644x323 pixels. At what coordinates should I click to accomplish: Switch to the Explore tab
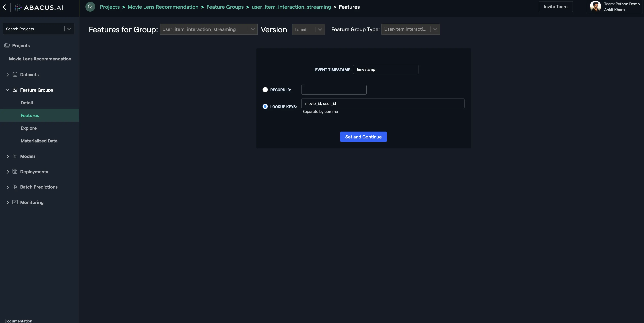pyautogui.click(x=28, y=128)
